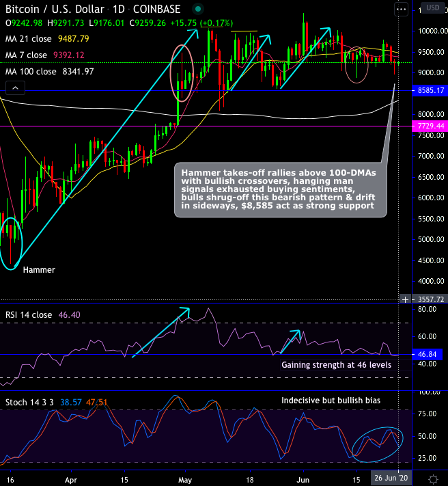Collapse the indicator legend chevron
448x486 pixels.
pos(15,88)
